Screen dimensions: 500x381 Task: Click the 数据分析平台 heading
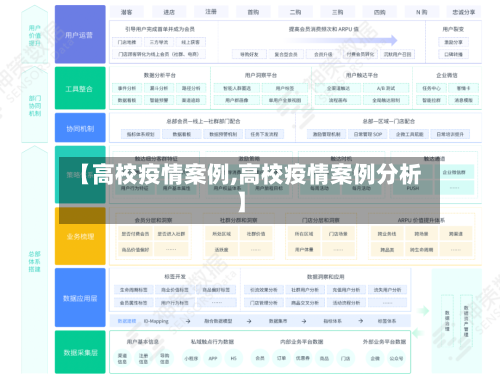160,75
